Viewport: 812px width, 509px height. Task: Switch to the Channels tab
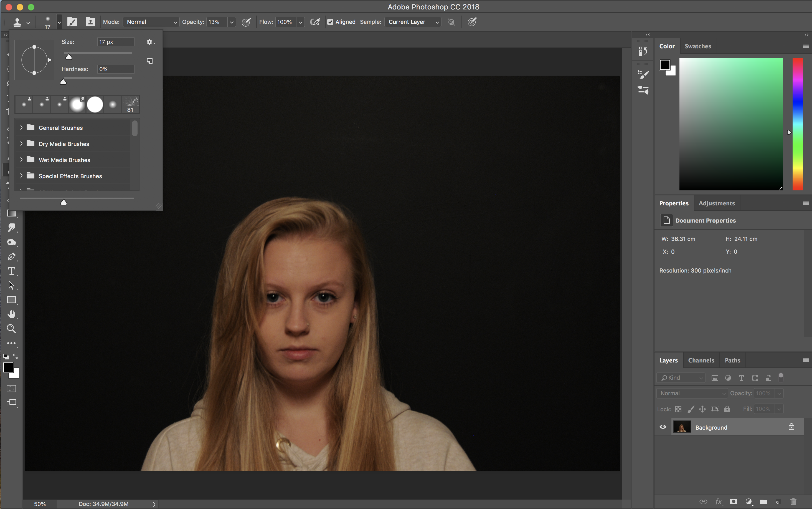701,360
